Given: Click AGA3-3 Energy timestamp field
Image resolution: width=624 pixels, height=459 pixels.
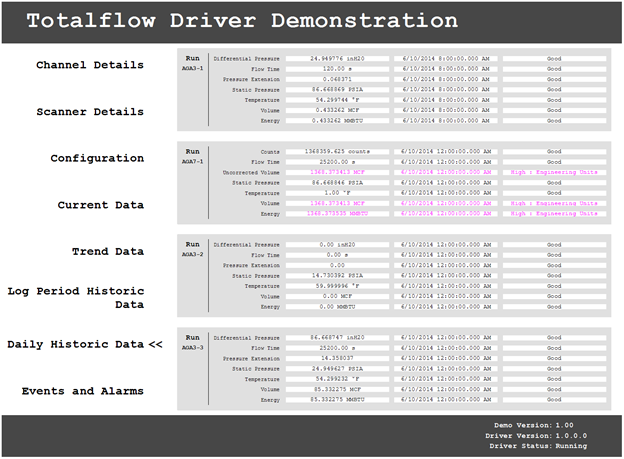Looking at the screenshot, I should (446, 400).
